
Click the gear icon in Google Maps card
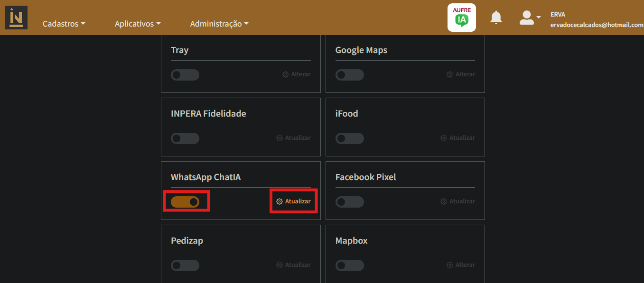click(450, 74)
